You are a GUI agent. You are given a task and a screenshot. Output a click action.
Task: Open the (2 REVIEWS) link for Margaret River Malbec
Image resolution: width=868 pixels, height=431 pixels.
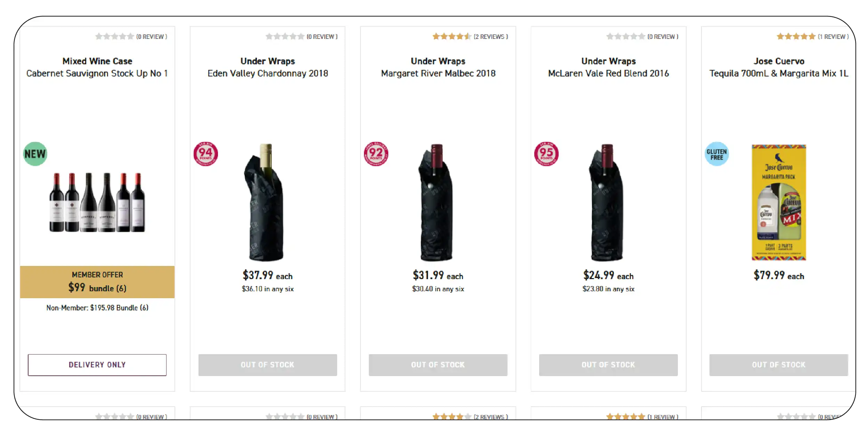(x=490, y=36)
